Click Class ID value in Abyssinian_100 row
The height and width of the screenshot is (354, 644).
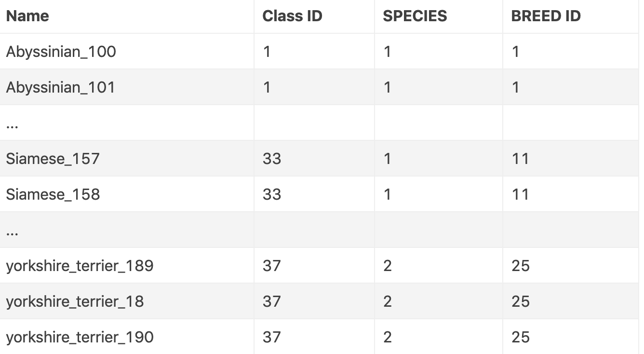tap(267, 52)
